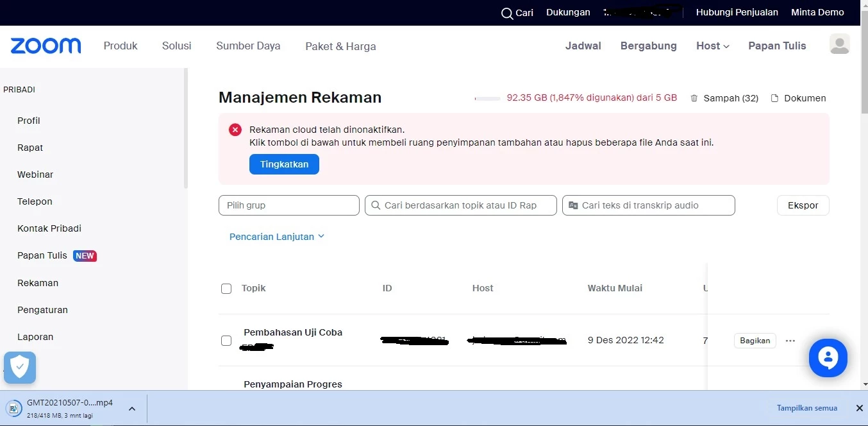Open more options for Pembahasan Uji Coba

790,341
